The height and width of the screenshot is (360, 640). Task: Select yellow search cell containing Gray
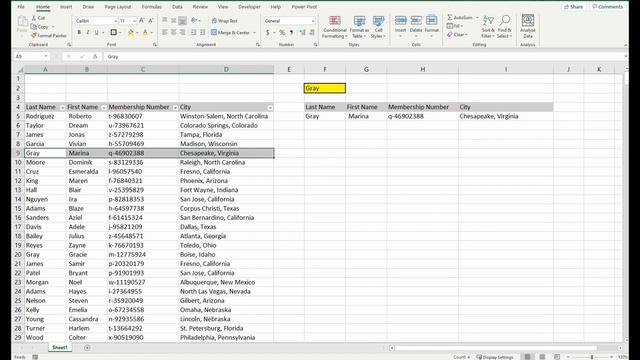coord(325,88)
